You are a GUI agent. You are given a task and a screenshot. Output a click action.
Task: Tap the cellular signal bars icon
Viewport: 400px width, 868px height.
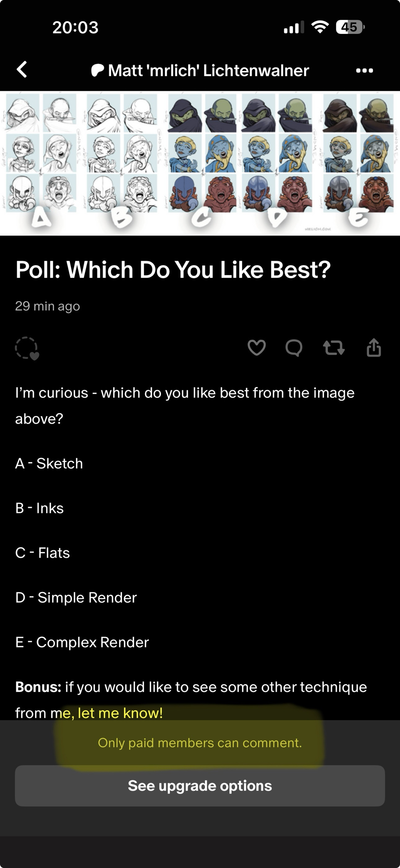293,28
